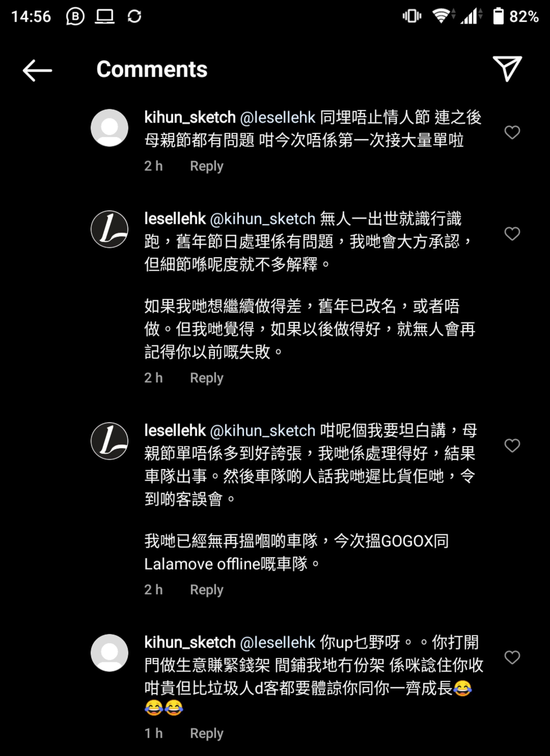The image size is (550, 756).
Task: Open kihun_sketch's avatar on the last comment
Action: point(109,653)
